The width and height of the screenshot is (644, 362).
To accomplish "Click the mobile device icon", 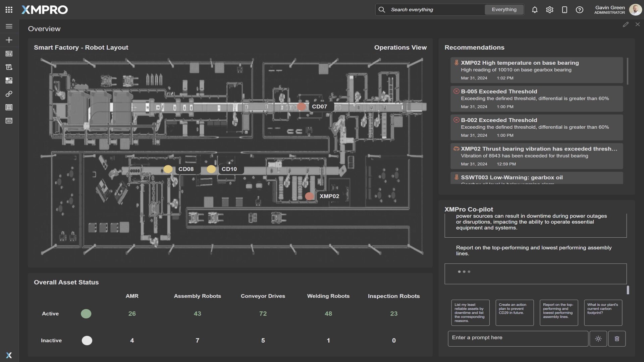I will (565, 10).
